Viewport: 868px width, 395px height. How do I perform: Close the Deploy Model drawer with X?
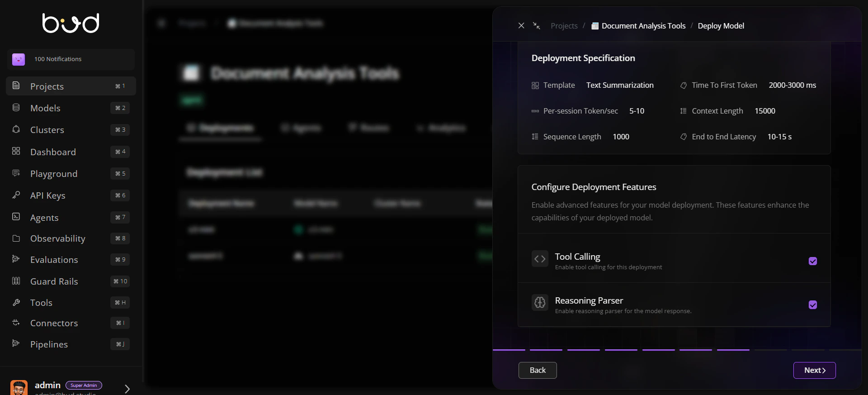point(521,26)
